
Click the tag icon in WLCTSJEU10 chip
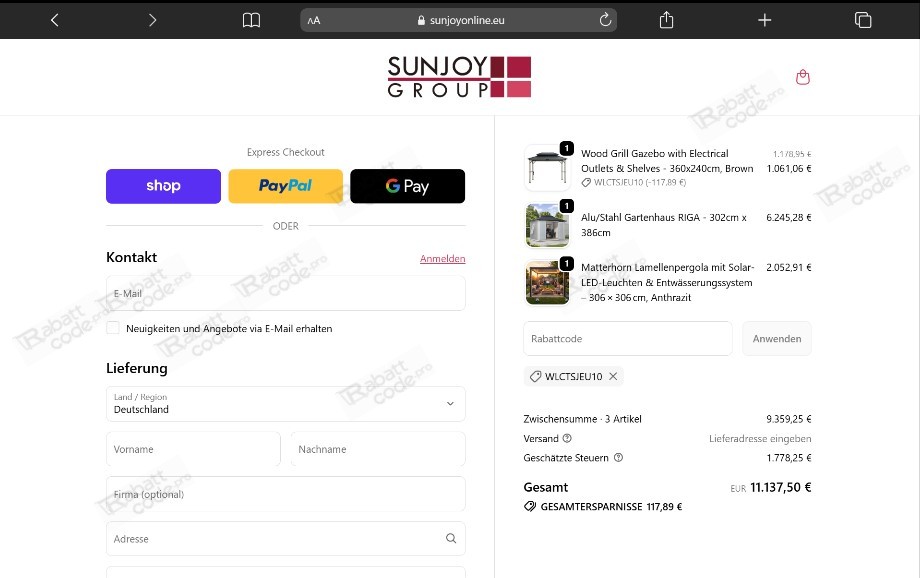[x=535, y=376]
